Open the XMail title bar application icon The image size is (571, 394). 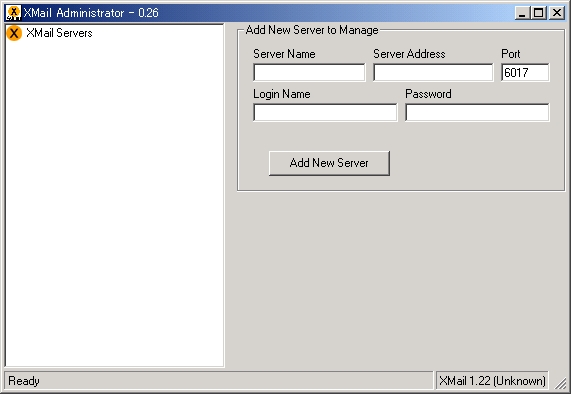click(13, 13)
